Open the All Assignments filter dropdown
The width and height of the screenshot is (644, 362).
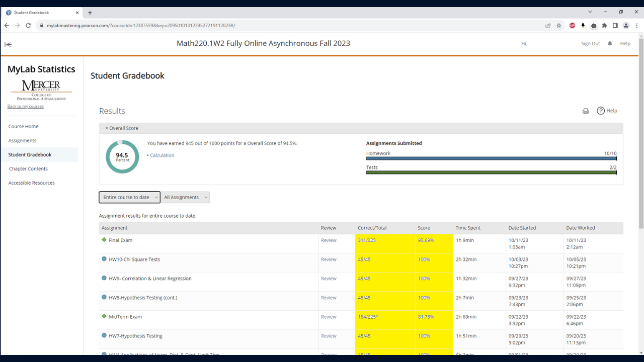point(185,198)
